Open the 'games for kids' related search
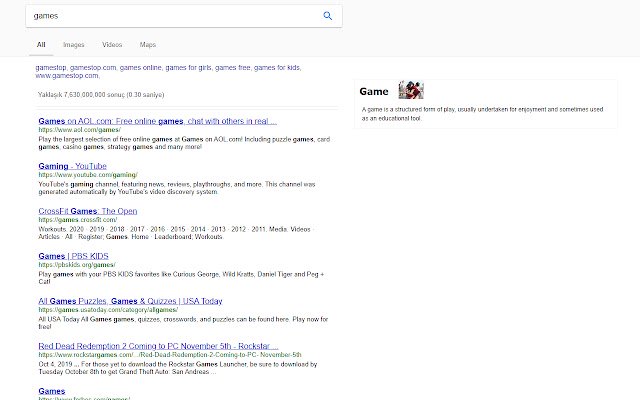The height and width of the screenshot is (400, 640). tap(277, 67)
